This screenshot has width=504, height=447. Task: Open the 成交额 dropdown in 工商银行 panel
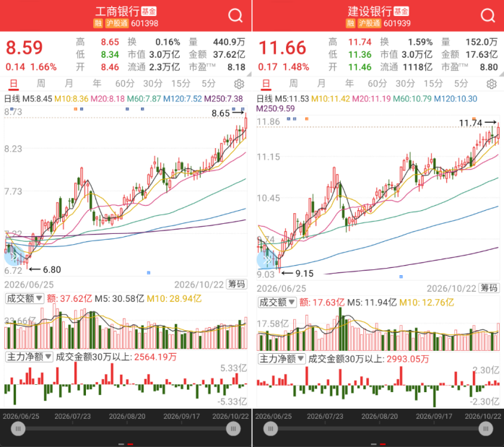[25, 298]
